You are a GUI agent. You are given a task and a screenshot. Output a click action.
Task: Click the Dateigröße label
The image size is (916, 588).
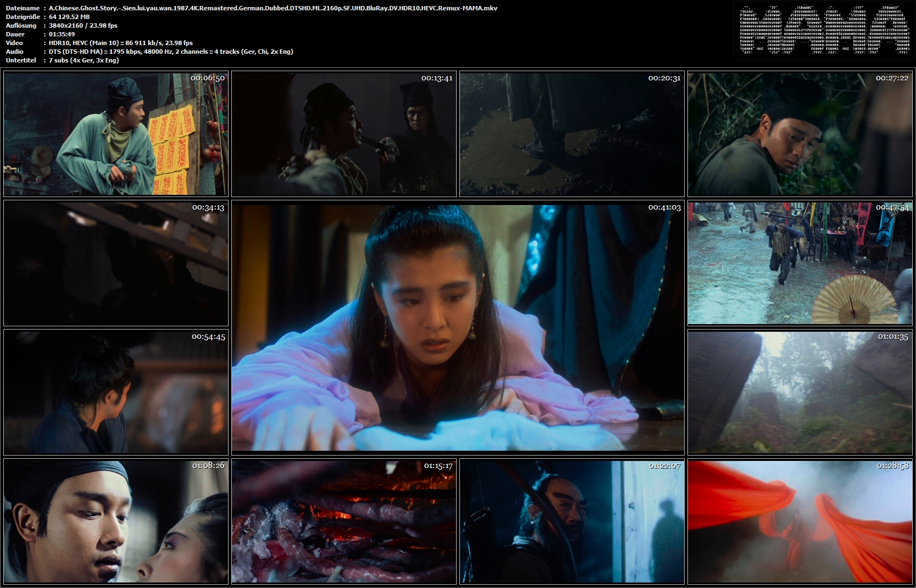(x=23, y=17)
